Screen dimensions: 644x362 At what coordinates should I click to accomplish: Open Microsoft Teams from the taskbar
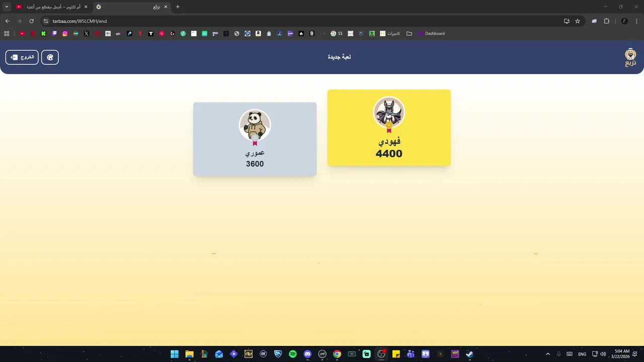411,354
